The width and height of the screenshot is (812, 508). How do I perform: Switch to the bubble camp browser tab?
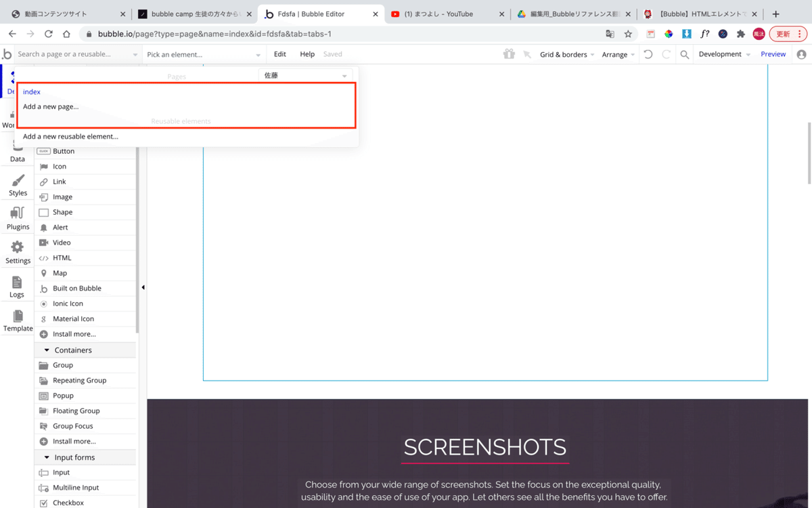pos(194,14)
